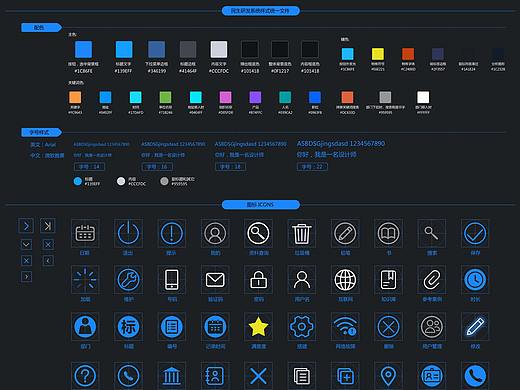The height and width of the screenshot is (390, 520).
Task: Select the magenta pink keyword swatch
Action: [x=226, y=97]
